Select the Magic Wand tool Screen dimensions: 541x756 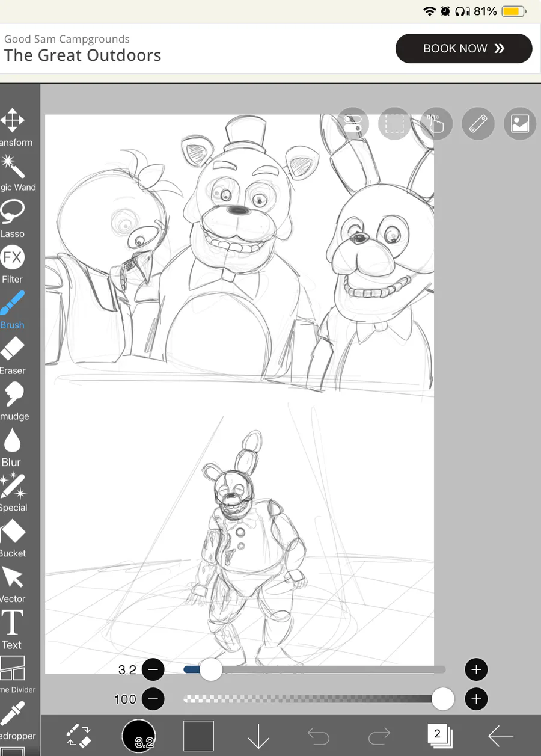(x=13, y=173)
